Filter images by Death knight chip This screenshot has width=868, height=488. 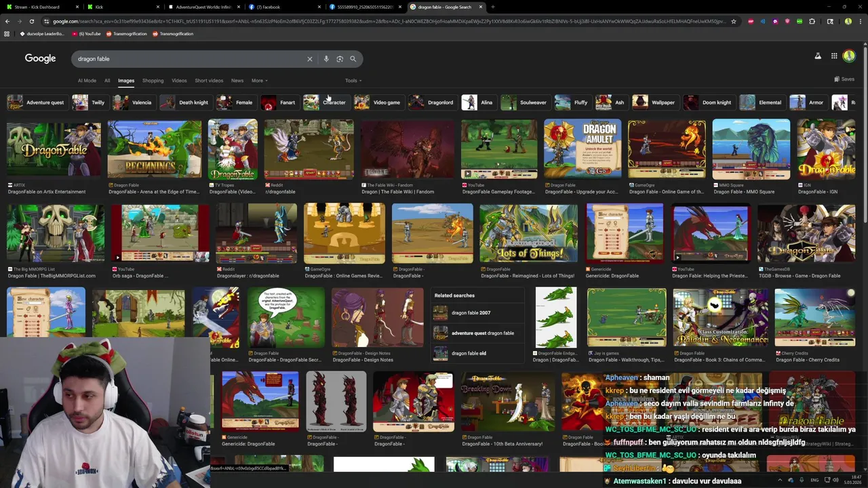coord(185,102)
